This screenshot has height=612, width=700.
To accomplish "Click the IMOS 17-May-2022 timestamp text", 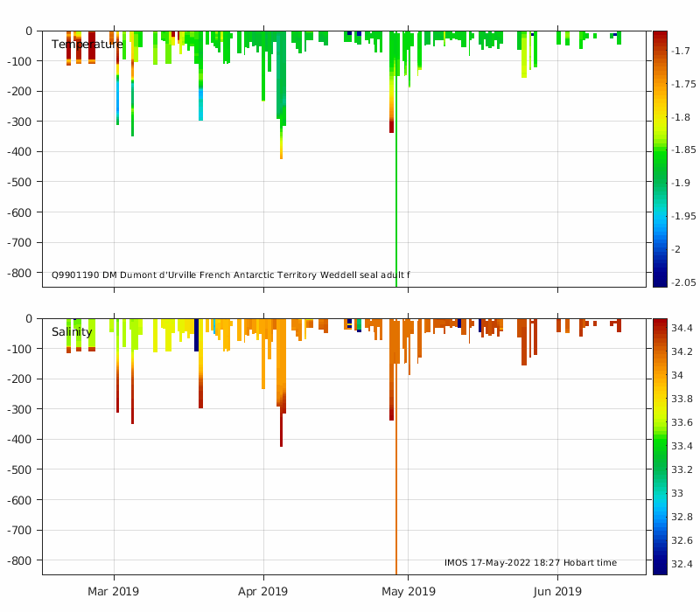I will point(530,562).
